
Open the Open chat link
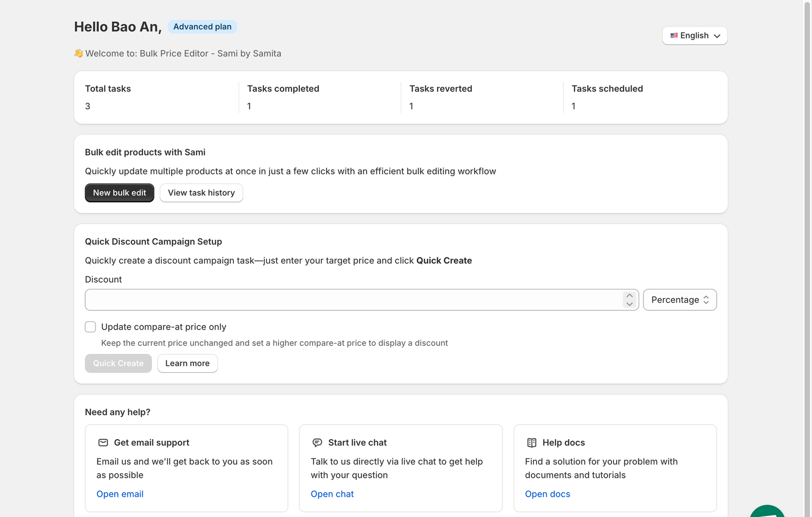tap(332, 494)
